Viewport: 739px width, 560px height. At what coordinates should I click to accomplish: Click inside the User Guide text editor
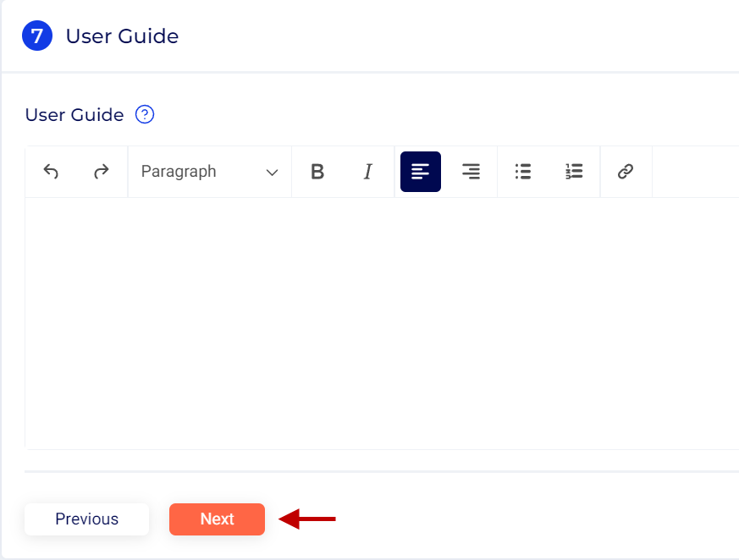point(381,321)
